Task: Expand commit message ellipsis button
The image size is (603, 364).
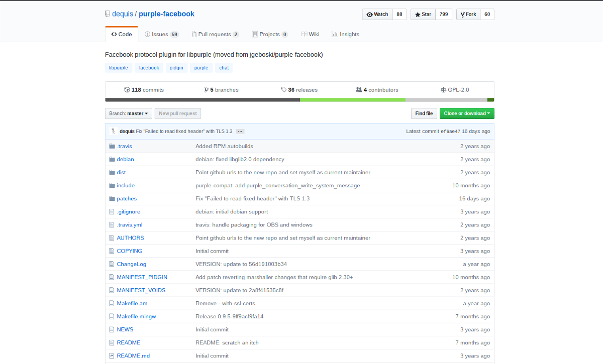Action: pos(240,132)
